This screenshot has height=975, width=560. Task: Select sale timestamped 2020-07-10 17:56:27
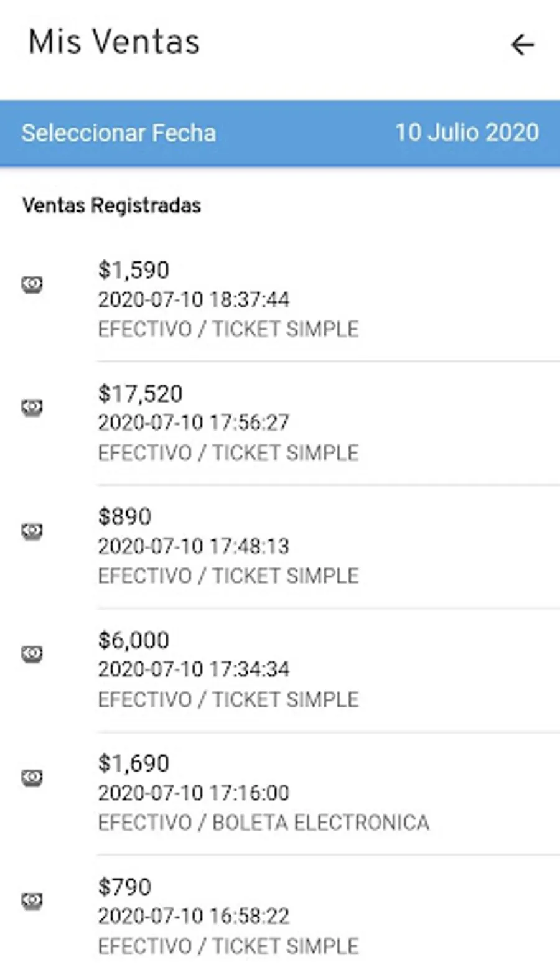[x=194, y=422]
